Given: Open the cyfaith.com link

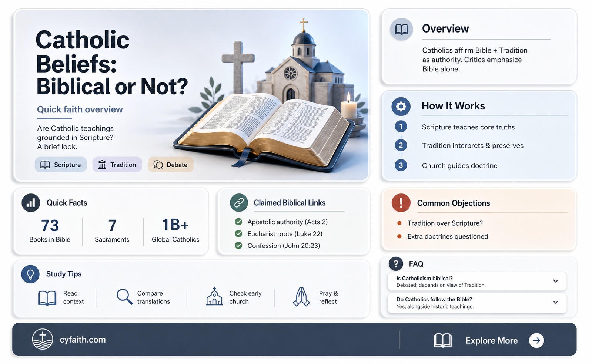Looking at the screenshot, I should 83,340.
